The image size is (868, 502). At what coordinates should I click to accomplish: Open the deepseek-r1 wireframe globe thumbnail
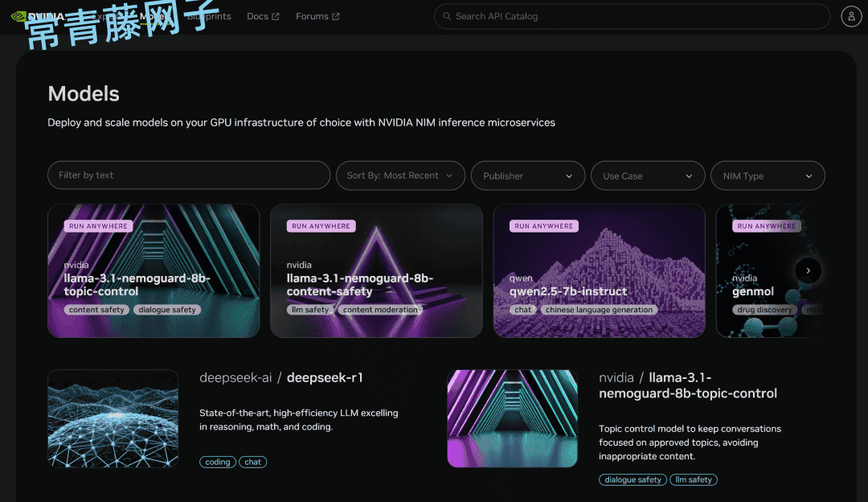(x=113, y=418)
